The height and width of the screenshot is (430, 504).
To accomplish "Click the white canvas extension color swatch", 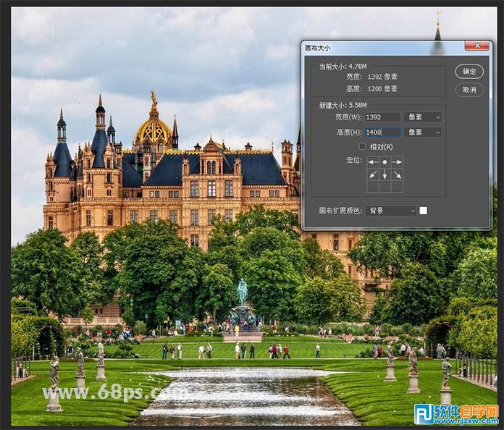I will coord(424,211).
